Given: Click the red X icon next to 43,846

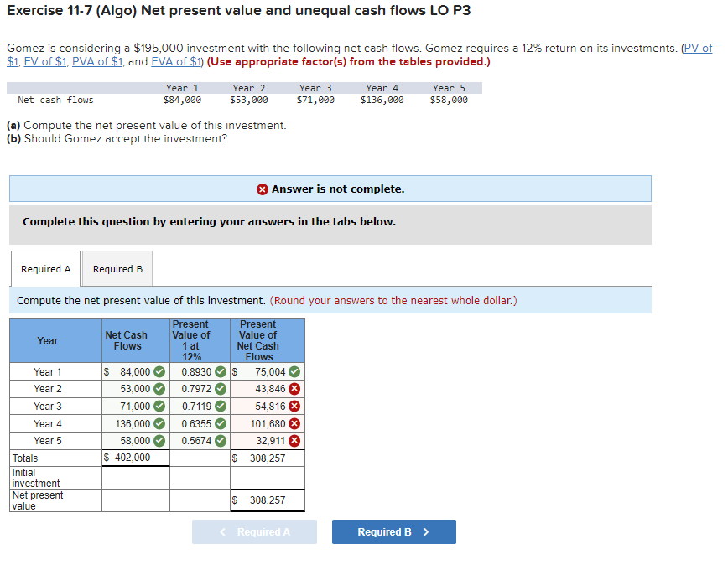Looking at the screenshot, I should (294, 388).
